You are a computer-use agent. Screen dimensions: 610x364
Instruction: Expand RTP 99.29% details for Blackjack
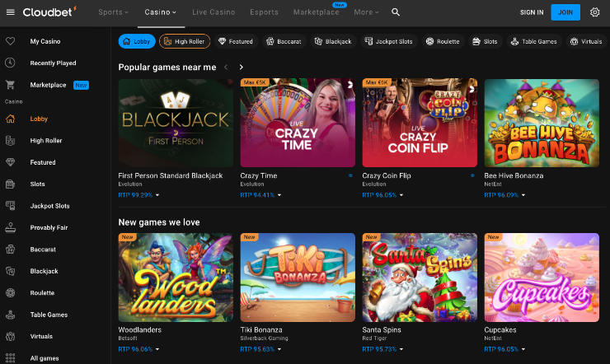138,195
